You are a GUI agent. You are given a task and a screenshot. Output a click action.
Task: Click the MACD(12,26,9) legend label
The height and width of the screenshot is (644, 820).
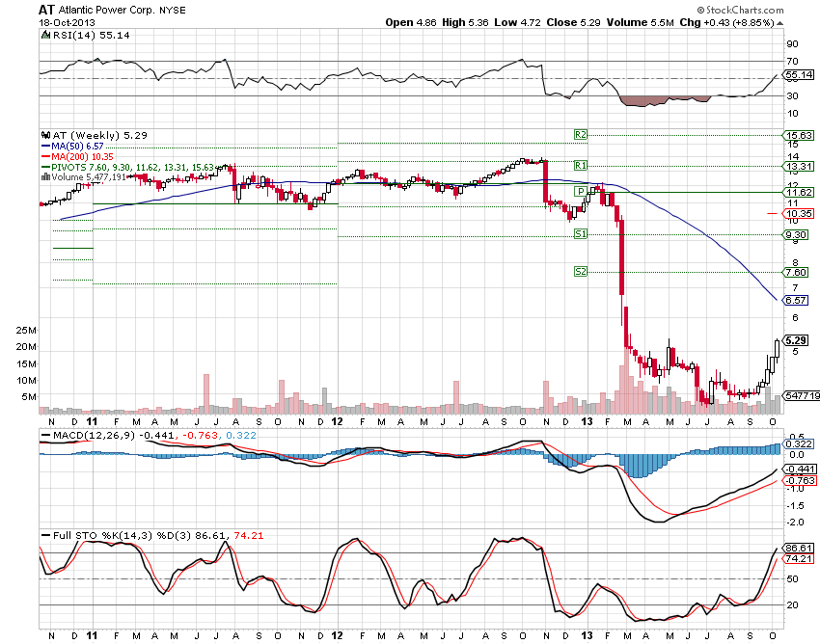pyautogui.click(x=94, y=436)
